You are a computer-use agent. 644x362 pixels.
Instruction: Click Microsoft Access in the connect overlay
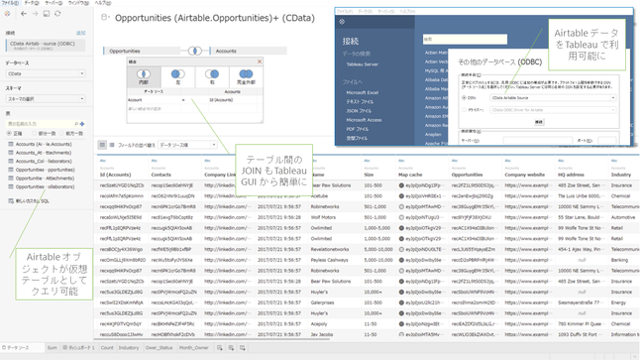coord(364,120)
